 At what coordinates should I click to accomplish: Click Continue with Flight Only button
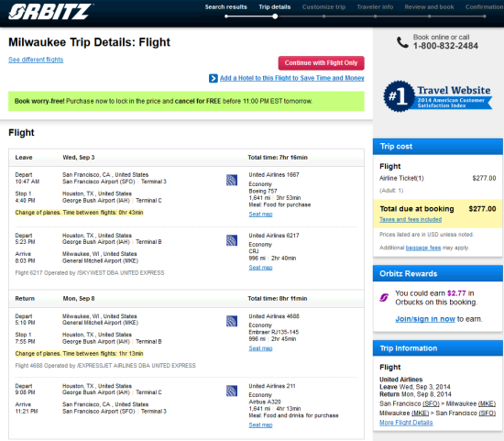click(x=321, y=63)
